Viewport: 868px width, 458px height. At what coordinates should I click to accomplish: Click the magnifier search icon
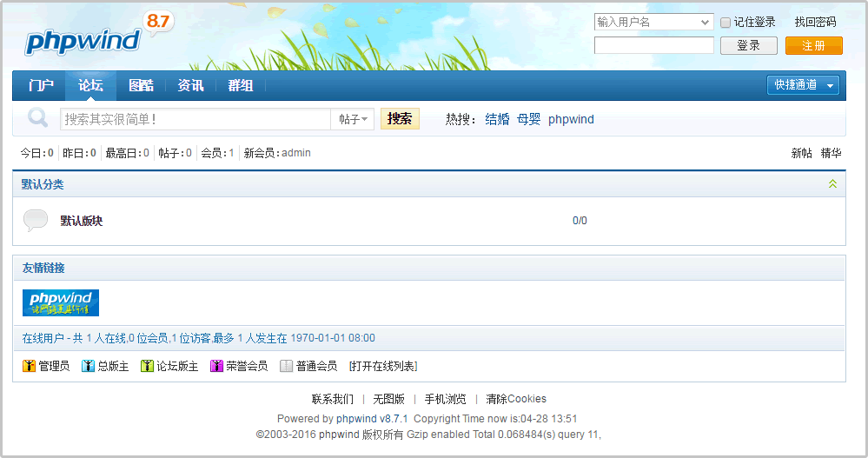coord(37,118)
